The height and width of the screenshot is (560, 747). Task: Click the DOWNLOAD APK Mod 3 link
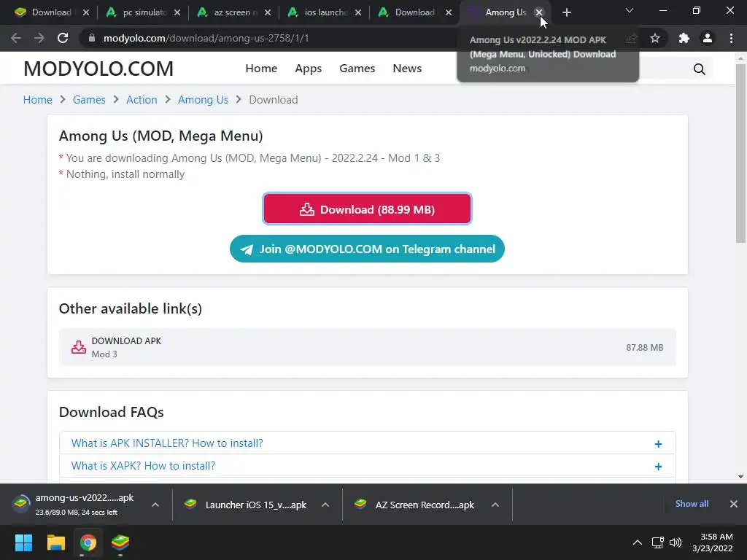point(368,347)
